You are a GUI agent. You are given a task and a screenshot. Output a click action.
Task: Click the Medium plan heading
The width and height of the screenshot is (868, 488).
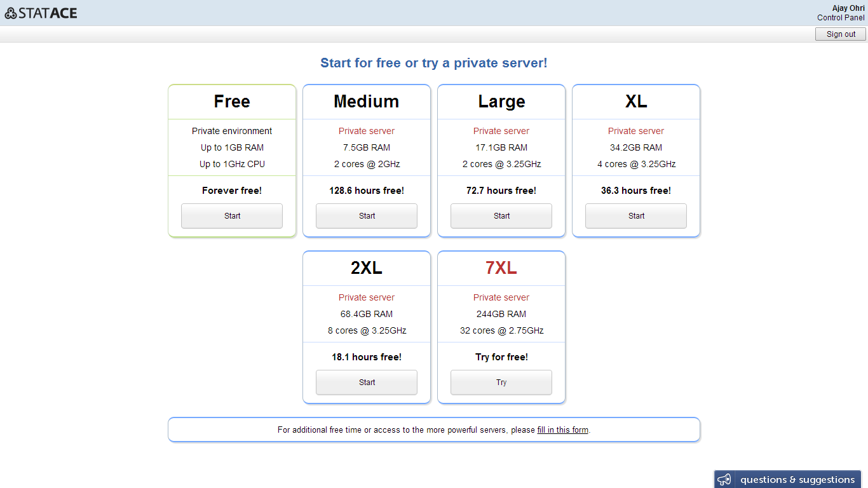pyautogui.click(x=367, y=102)
